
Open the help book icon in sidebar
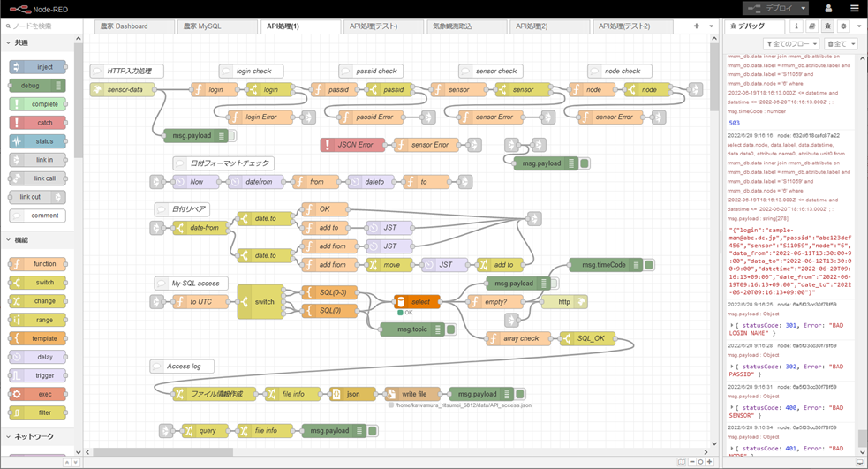811,26
